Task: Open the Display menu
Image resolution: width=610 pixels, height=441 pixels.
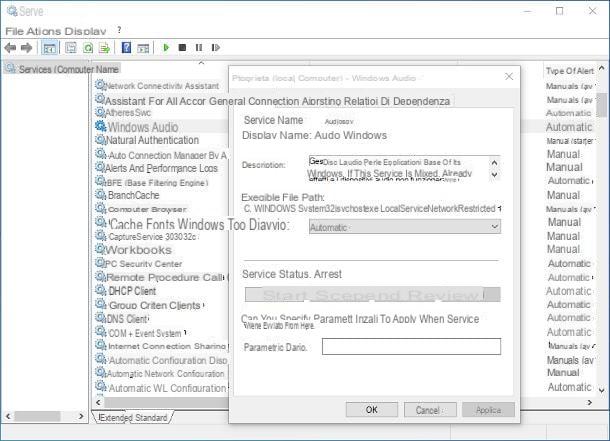Action: pos(85,31)
